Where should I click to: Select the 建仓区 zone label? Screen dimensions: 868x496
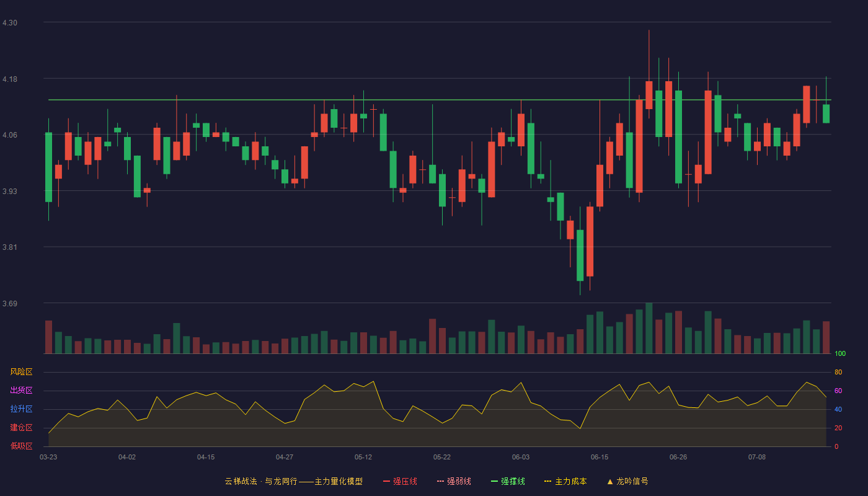[21, 428]
